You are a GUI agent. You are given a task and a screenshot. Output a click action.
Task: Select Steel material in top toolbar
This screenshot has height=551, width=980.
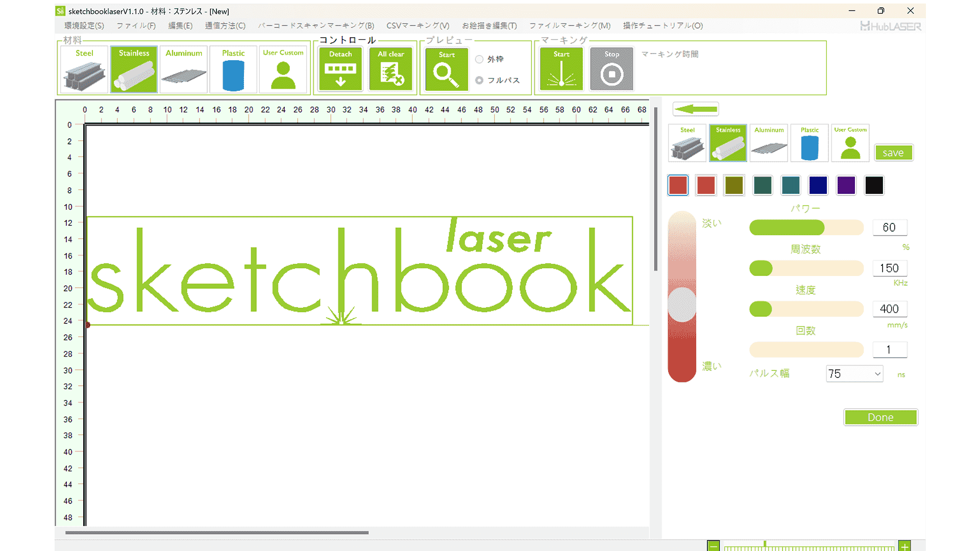[x=84, y=69]
